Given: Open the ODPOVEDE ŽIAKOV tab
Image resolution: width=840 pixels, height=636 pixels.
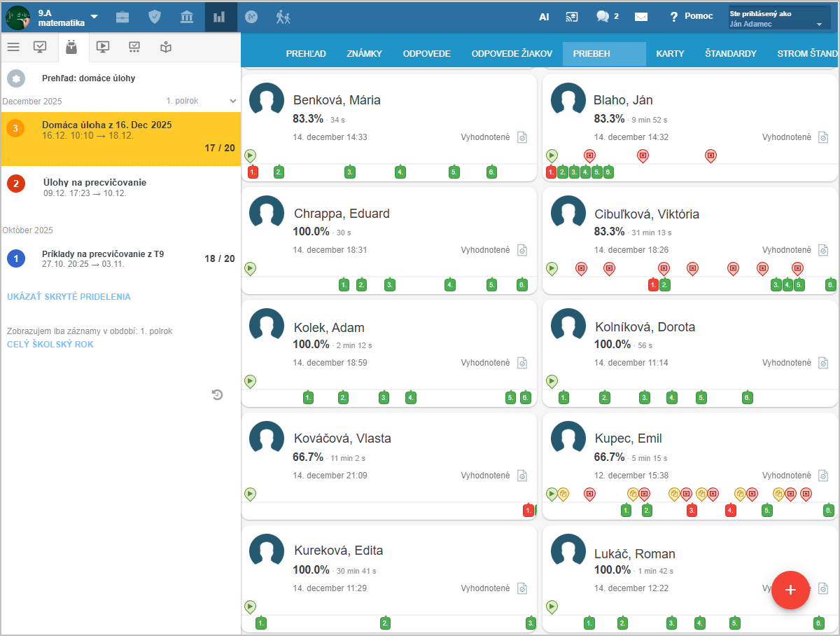Looking at the screenshot, I should (x=512, y=53).
